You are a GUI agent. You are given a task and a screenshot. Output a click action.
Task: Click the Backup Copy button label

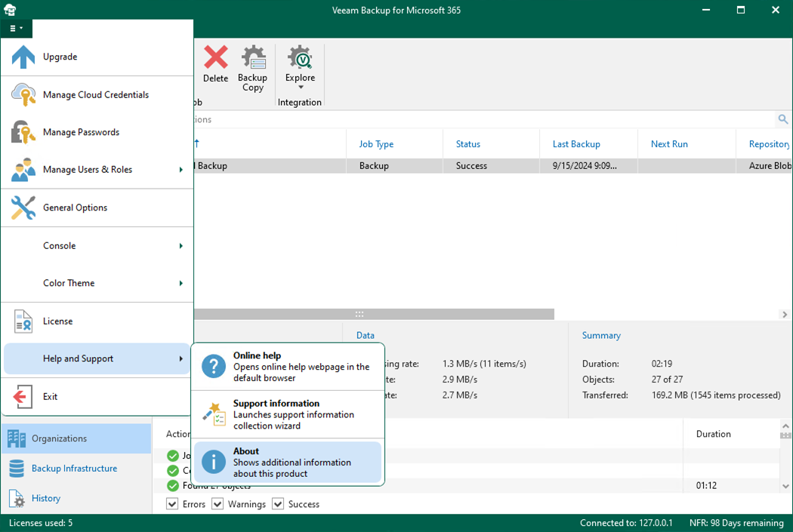252,82
